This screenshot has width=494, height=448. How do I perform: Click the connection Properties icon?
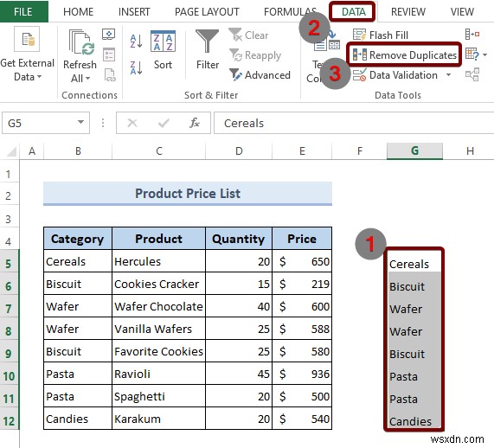point(109,54)
